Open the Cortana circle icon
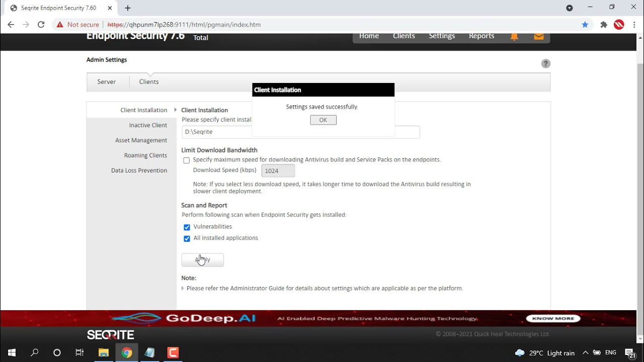 coord(57,352)
